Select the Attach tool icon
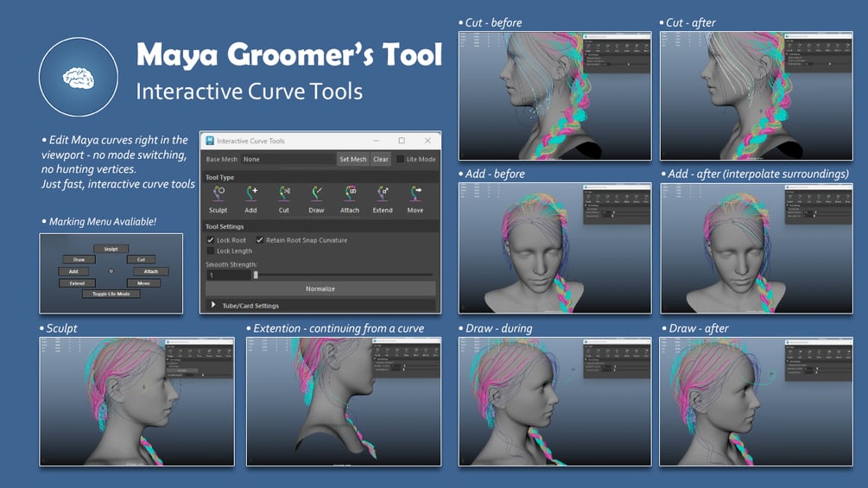The width and height of the screenshot is (868, 488). pos(350,193)
